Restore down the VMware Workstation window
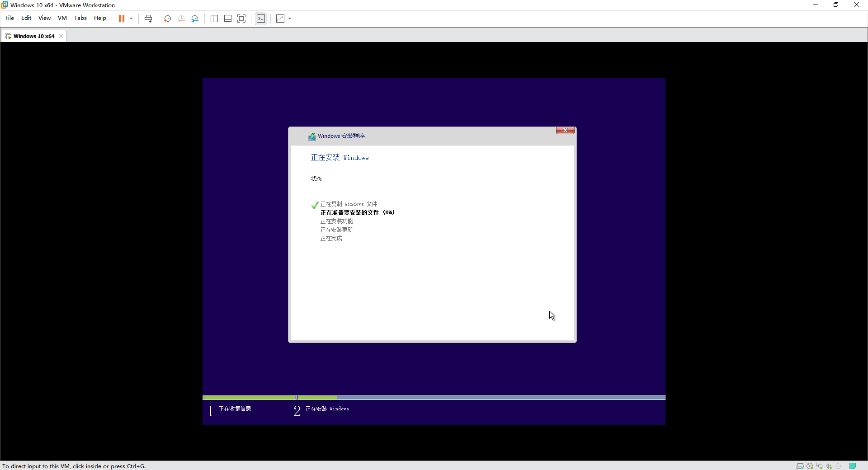 836,5
